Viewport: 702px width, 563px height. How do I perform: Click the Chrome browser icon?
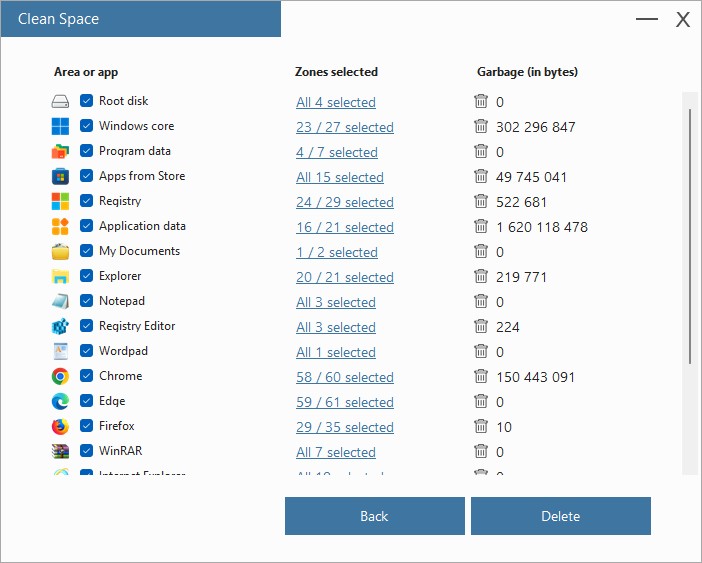pyautogui.click(x=60, y=376)
